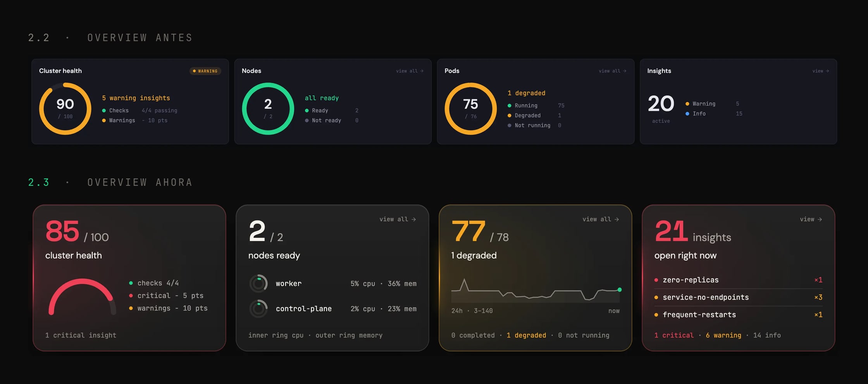Click the '24h · 3-140' chart range label
The width and height of the screenshot is (868, 384).
click(472, 311)
